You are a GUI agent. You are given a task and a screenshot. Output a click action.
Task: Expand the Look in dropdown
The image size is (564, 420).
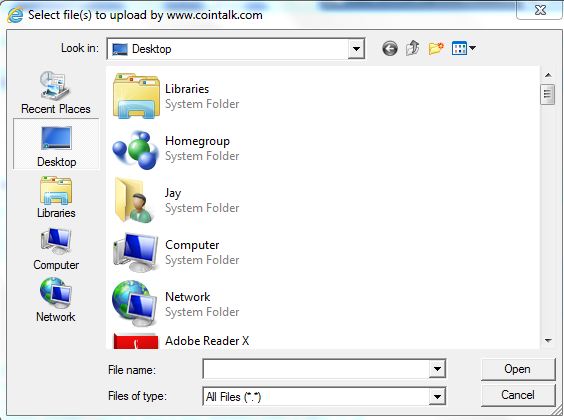coord(356,49)
